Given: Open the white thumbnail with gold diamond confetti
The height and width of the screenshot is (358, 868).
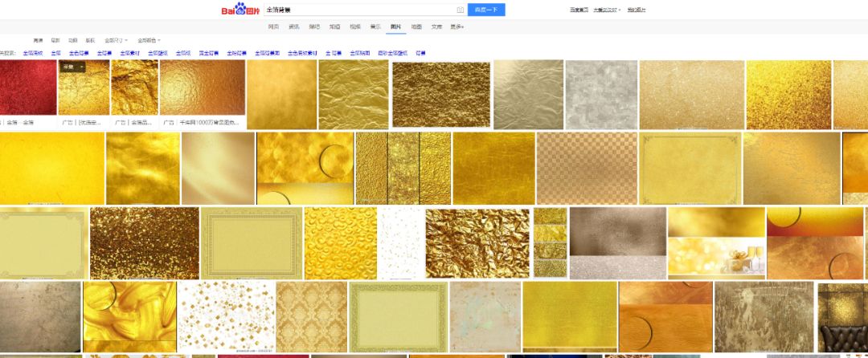Looking at the screenshot, I should click(227, 317).
